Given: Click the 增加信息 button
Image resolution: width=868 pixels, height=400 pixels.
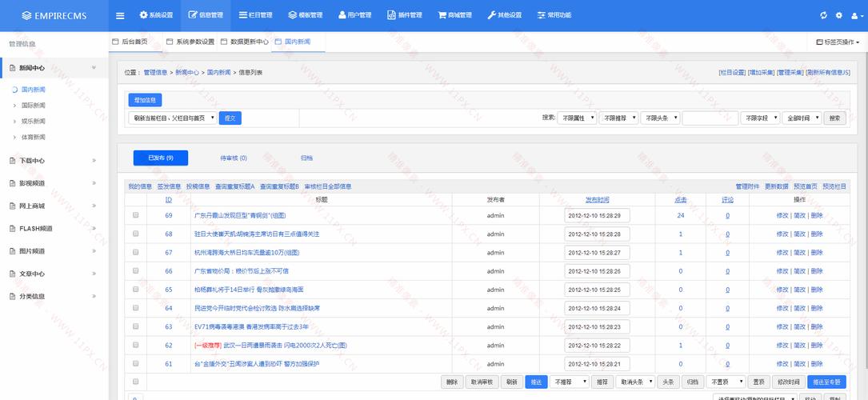Looking at the screenshot, I should coord(145,100).
